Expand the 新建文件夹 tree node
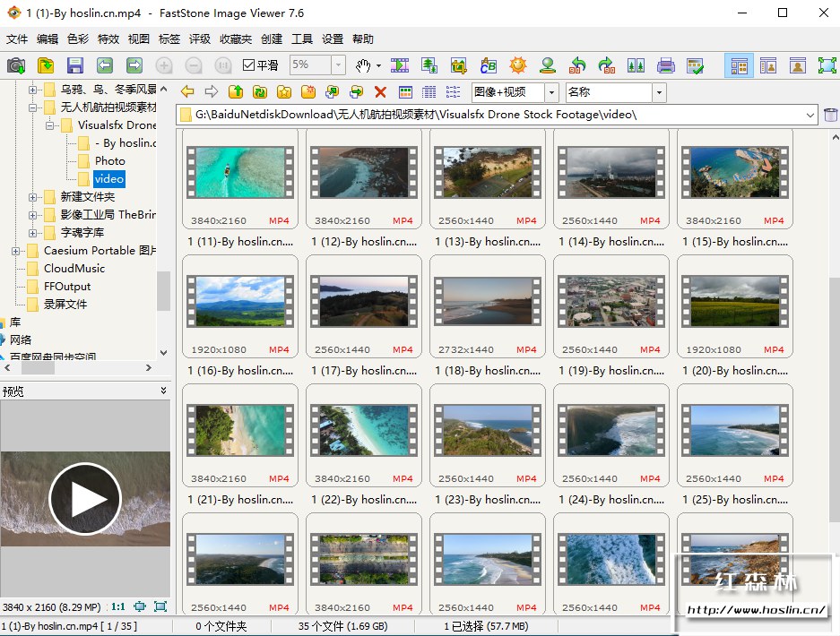The height and width of the screenshot is (636, 840). [x=33, y=197]
